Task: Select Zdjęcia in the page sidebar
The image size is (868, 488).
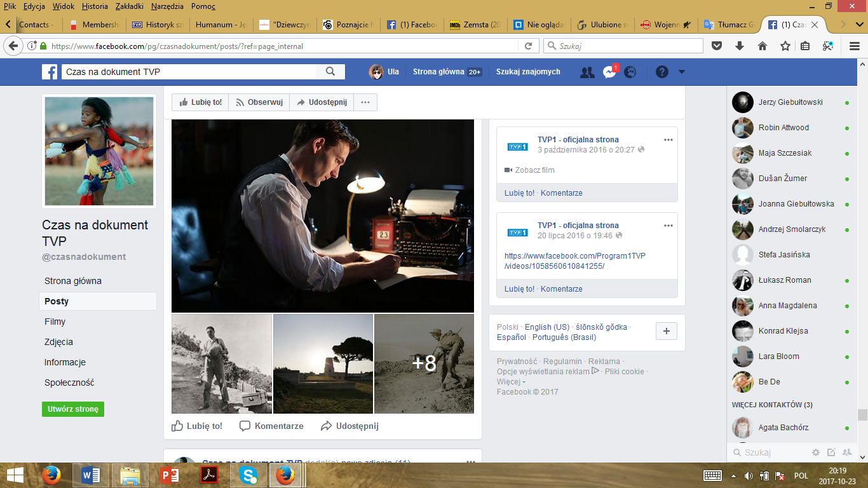Action: (58, 342)
